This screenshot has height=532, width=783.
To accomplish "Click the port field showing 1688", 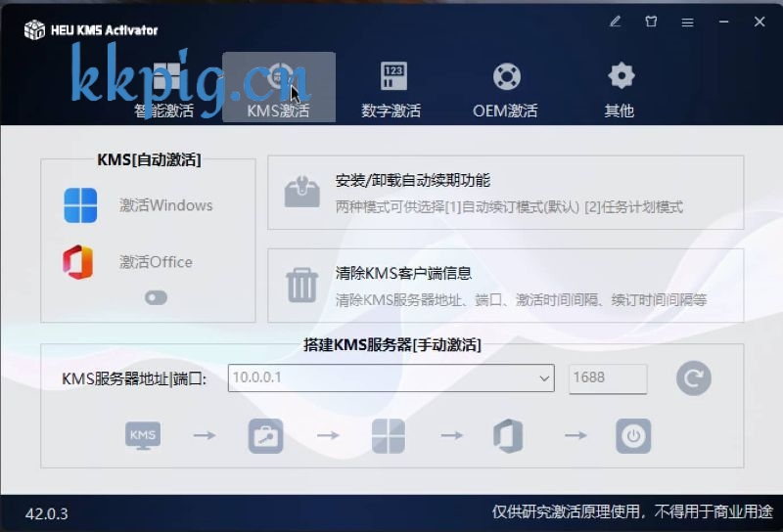I will [608, 377].
